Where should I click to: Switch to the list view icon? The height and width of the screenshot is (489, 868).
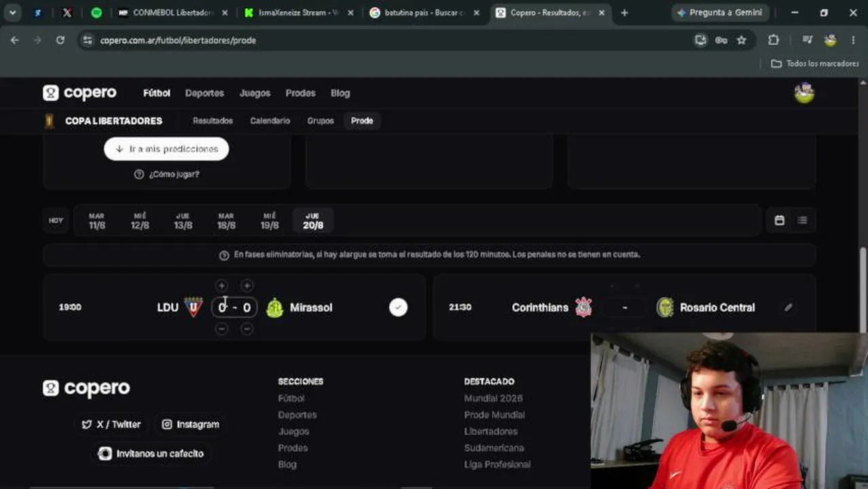tap(802, 220)
